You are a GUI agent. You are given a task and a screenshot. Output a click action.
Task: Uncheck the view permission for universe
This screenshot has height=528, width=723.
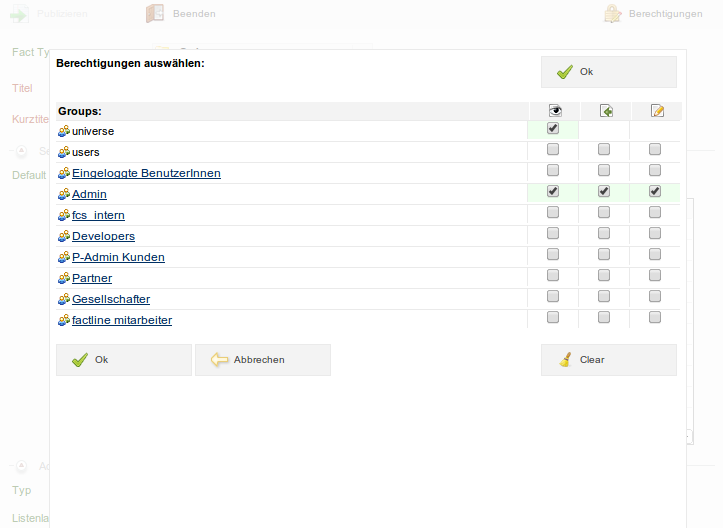click(553, 129)
